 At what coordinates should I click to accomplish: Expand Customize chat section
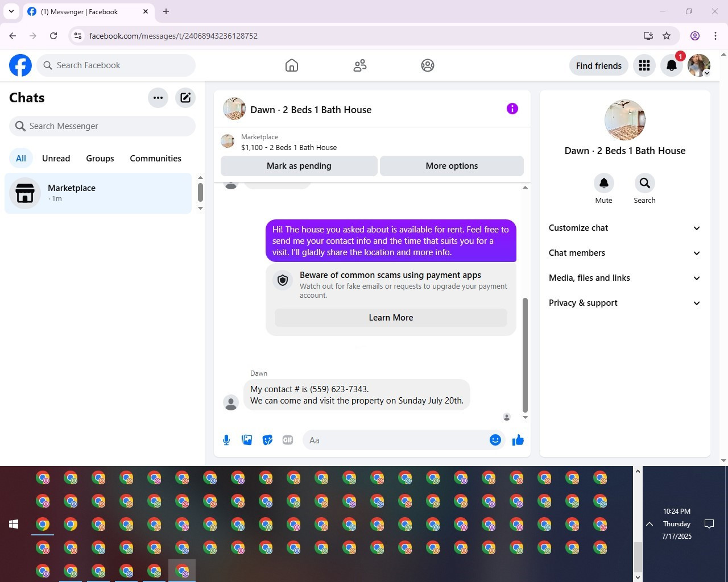(x=624, y=228)
